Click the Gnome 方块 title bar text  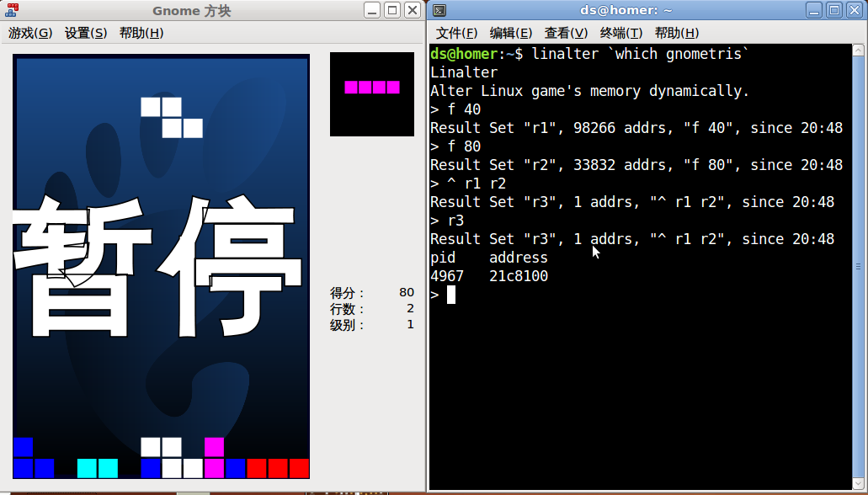(192, 10)
